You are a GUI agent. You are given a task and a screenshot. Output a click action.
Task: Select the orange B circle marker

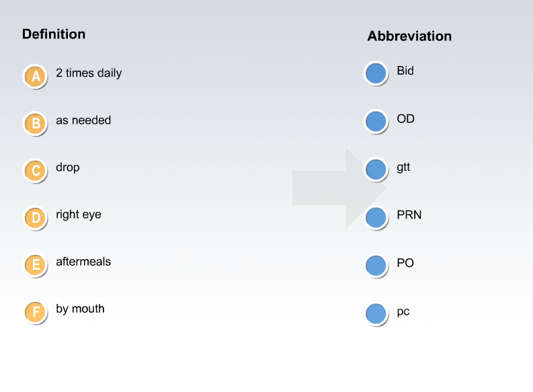pos(35,124)
